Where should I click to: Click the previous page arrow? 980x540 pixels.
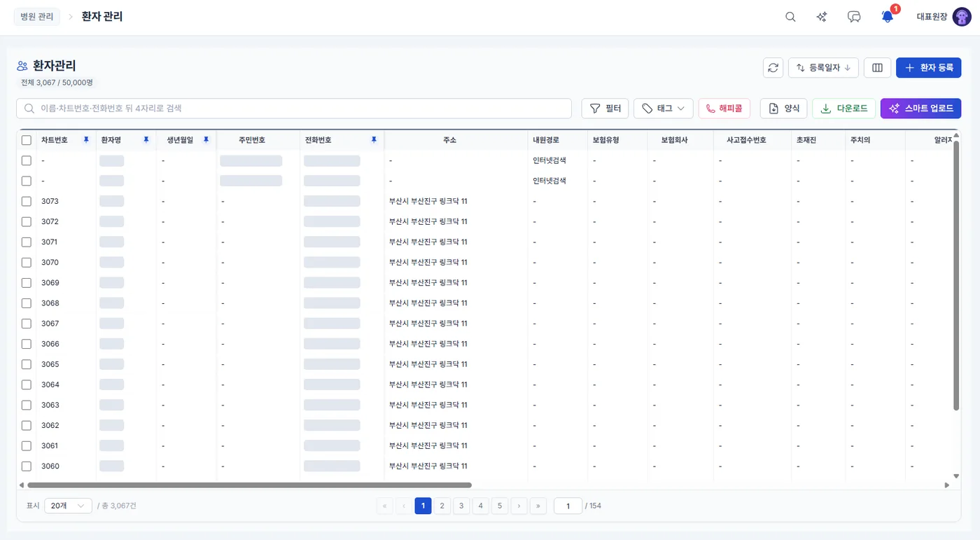pos(404,506)
